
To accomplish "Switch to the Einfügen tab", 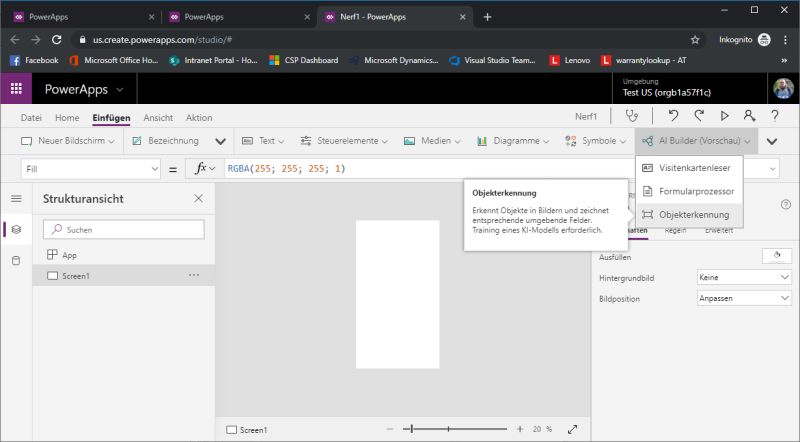I will coord(111,117).
